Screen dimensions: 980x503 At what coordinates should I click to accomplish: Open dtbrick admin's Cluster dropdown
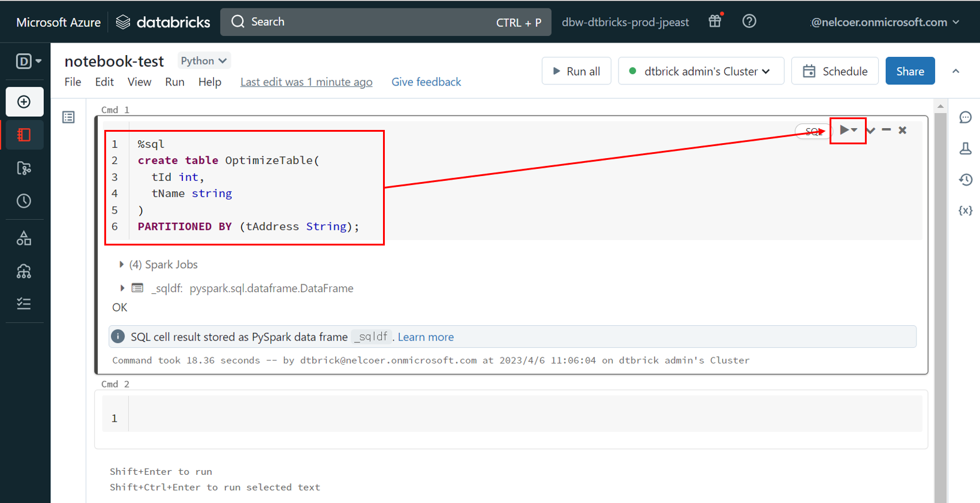click(x=701, y=71)
